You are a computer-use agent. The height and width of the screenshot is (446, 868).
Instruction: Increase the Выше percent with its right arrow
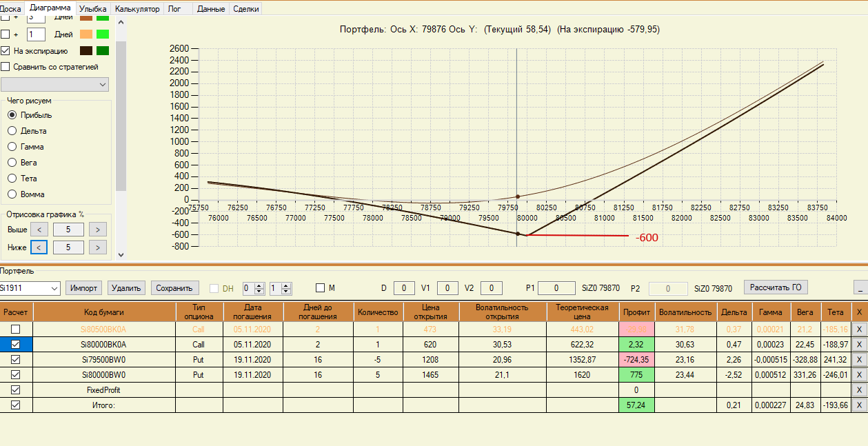[99, 230]
